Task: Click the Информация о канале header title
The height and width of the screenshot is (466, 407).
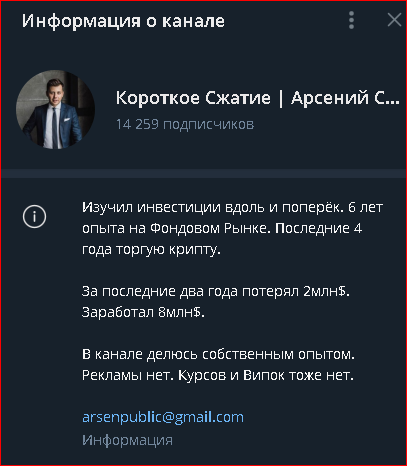Action: tap(123, 21)
